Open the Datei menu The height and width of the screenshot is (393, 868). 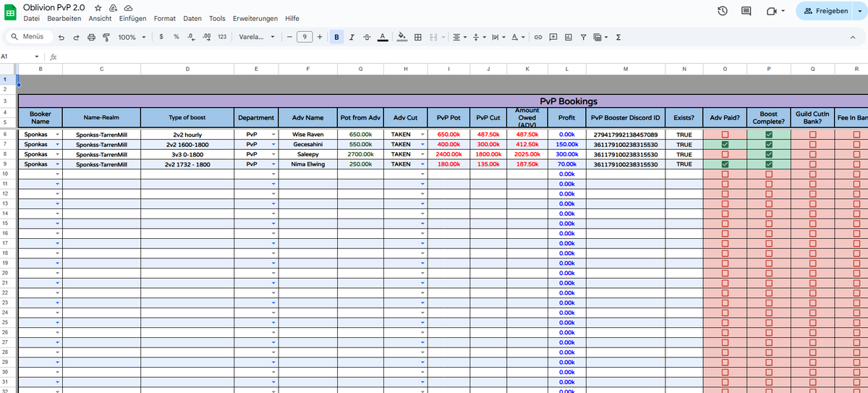[x=32, y=19]
